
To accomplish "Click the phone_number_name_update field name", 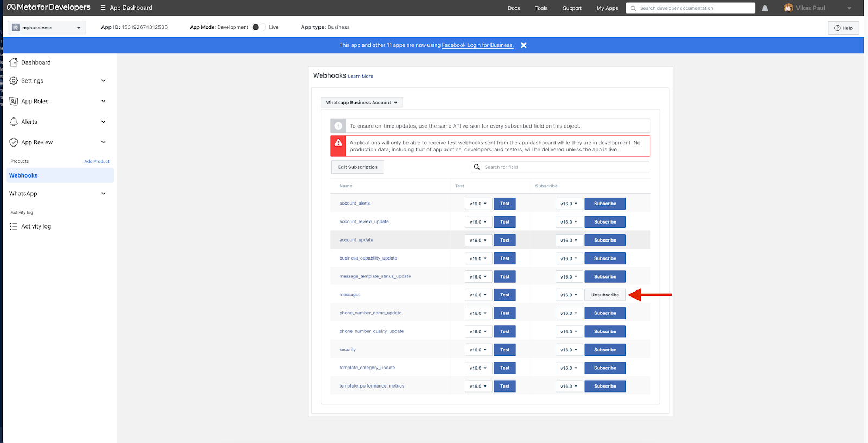I will pos(371,313).
